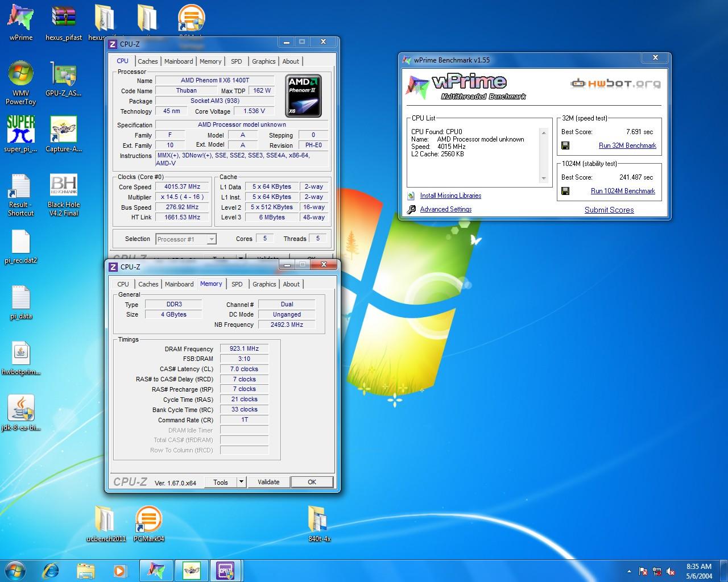Click the DRAM Frequency value 923.1 MHz
The width and height of the screenshot is (728, 582).
tap(244, 349)
